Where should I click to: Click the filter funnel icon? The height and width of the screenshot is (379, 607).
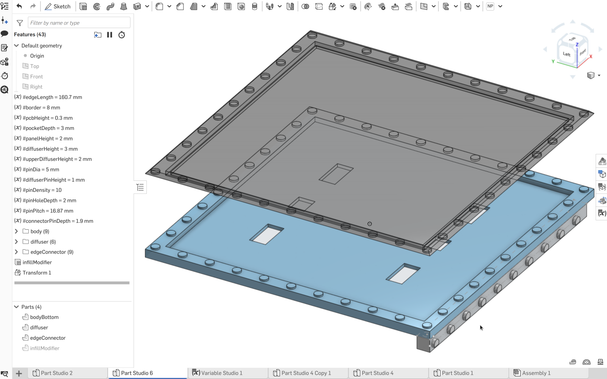point(20,23)
